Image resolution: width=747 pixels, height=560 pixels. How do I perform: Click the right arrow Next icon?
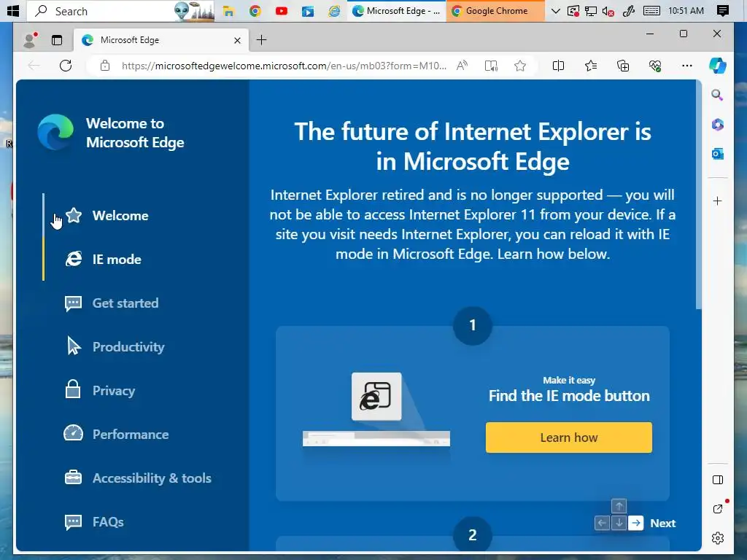tap(636, 523)
